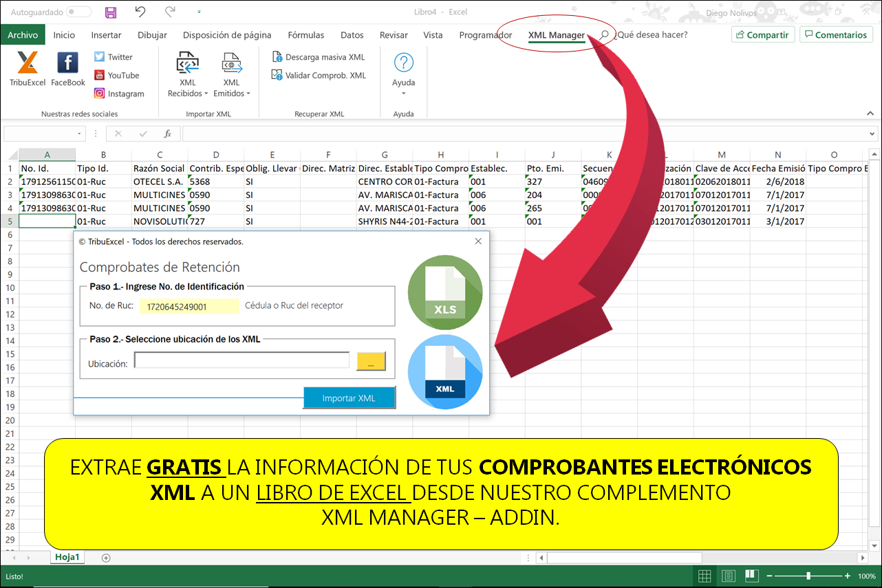Switch to the Programador tab
The width and height of the screenshot is (882, 588).
pyautogui.click(x=486, y=35)
